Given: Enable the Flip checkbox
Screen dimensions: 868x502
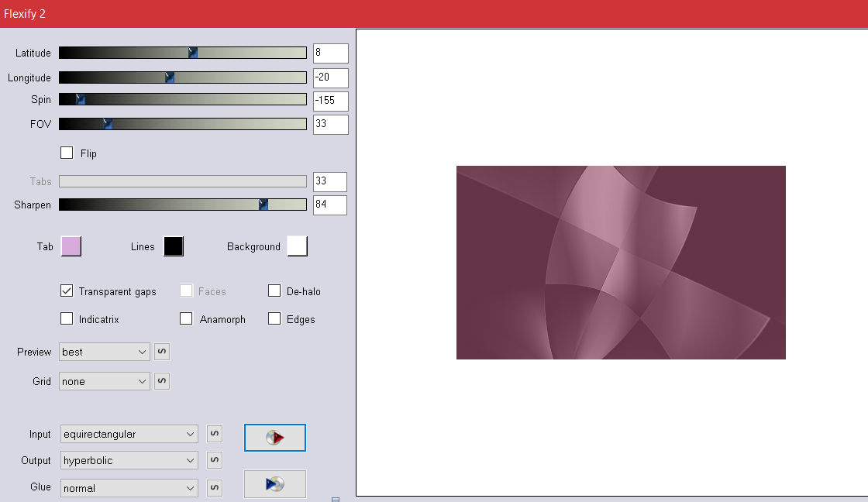Looking at the screenshot, I should click(x=67, y=153).
